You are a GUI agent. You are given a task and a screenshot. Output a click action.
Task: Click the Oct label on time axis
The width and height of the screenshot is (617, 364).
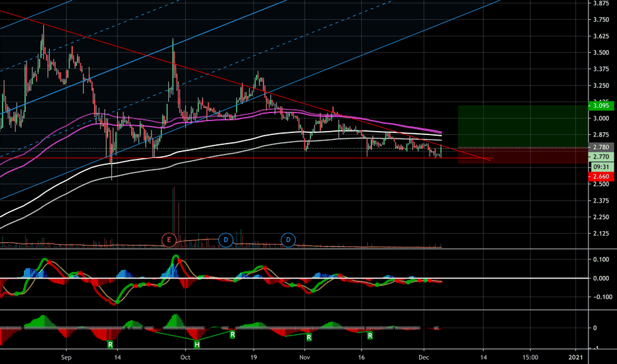185,357
